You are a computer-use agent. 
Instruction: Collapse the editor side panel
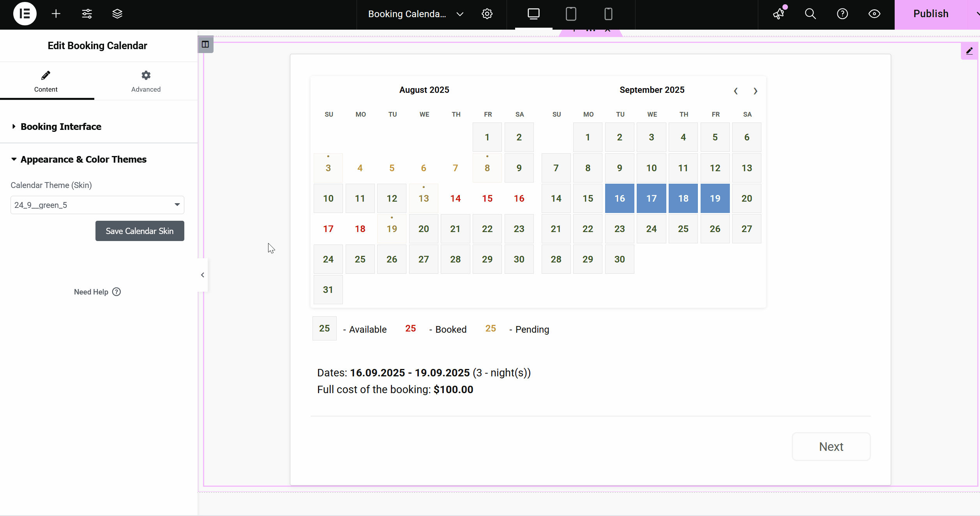coord(203,275)
